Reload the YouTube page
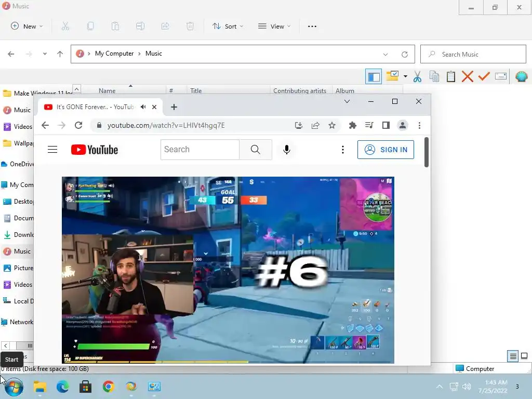The height and width of the screenshot is (399, 532). 78,125
